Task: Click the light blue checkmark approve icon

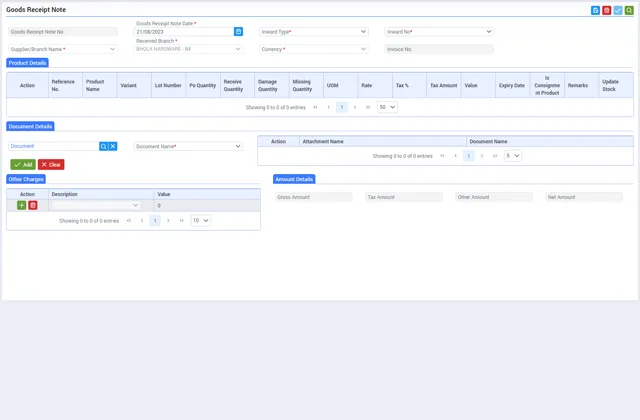Action: pos(618,10)
